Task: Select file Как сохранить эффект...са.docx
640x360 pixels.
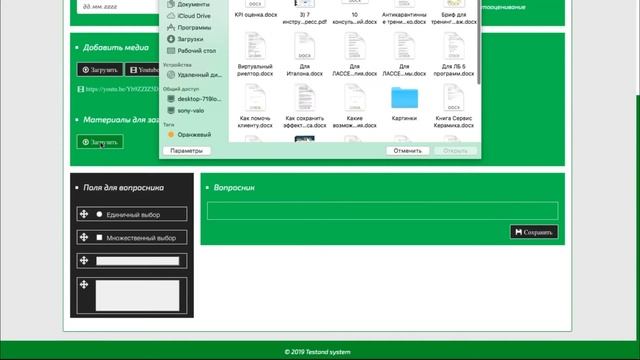Action: click(x=304, y=106)
